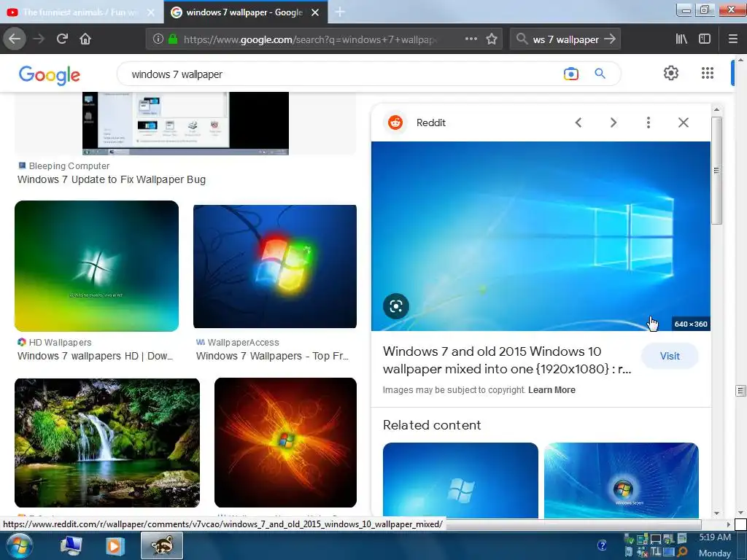Screen dimensions: 747x560
Task: Click the magnifier in Firefox search box
Action: [x=522, y=39]
